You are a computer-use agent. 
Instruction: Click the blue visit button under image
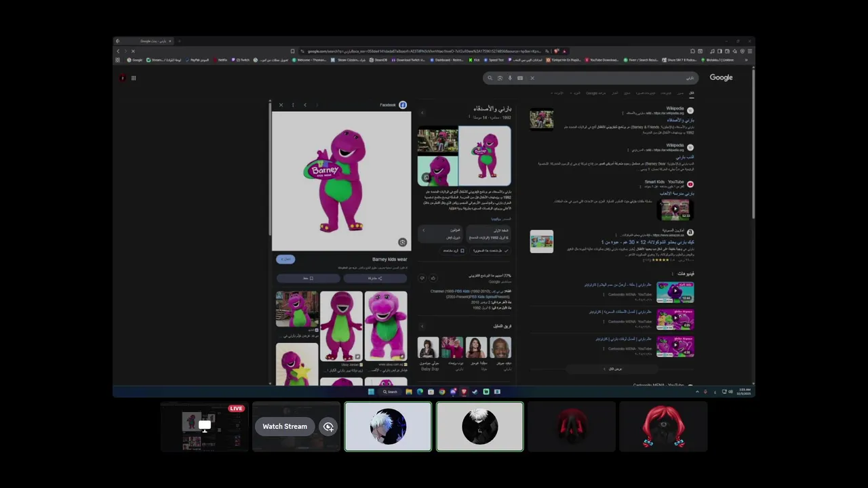(285, 260)
